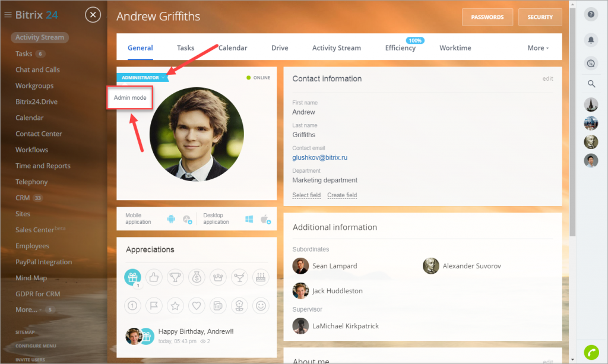Click CONFIGURE MENU in the sidebar
608x364 pixels.
(36, 346)
